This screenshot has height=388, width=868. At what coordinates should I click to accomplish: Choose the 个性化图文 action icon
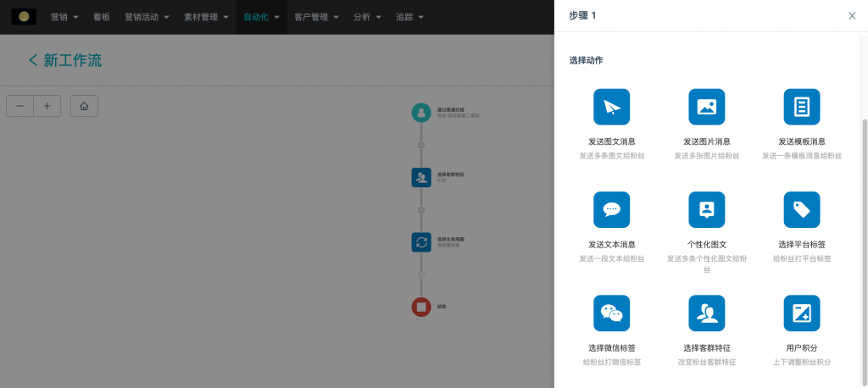(x=706, y=209)
